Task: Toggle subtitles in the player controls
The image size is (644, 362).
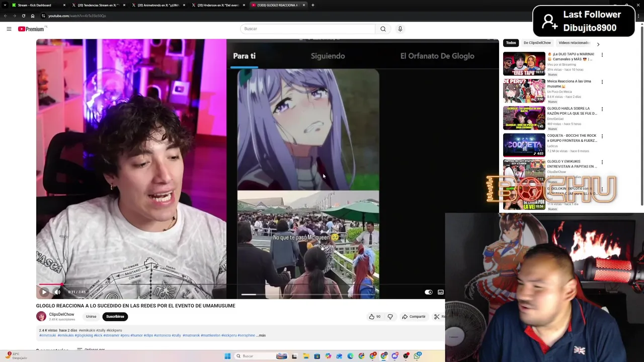Action: click(x=441, y=292)
